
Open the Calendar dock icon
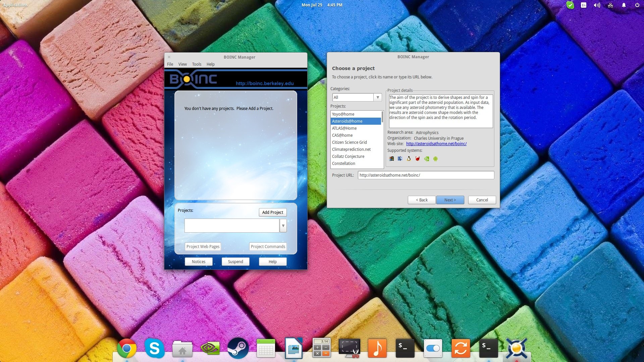tap(266, 349)
